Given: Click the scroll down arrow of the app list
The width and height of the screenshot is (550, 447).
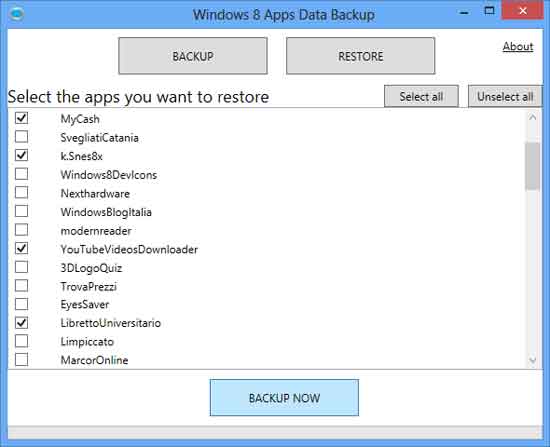Looking at the screenshot, I should (x=532, y=360).
